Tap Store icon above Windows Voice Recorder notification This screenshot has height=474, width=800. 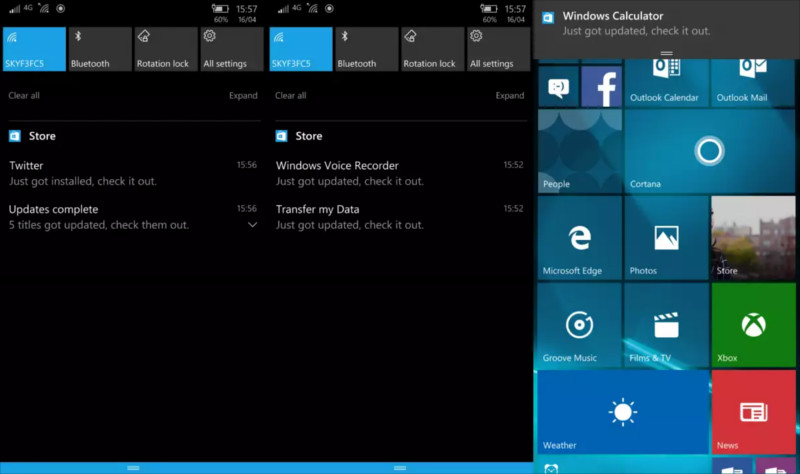coord(282,136)
